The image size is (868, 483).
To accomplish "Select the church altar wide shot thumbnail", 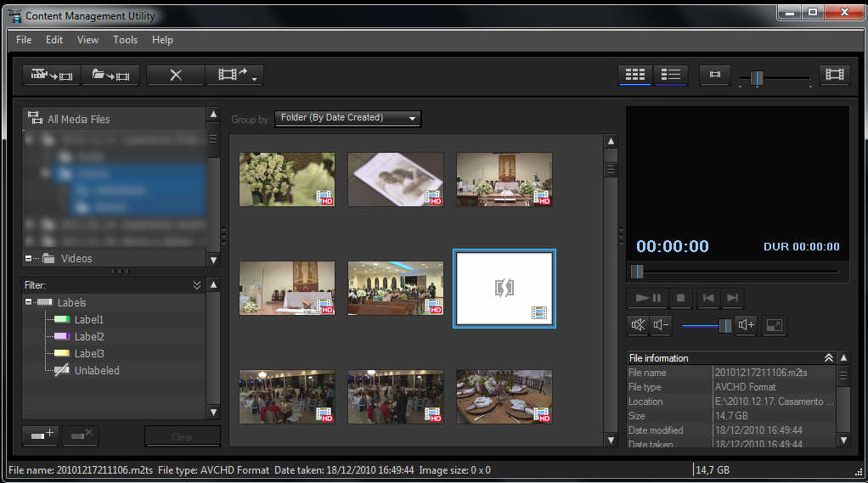I will click(x=504, y=179).
